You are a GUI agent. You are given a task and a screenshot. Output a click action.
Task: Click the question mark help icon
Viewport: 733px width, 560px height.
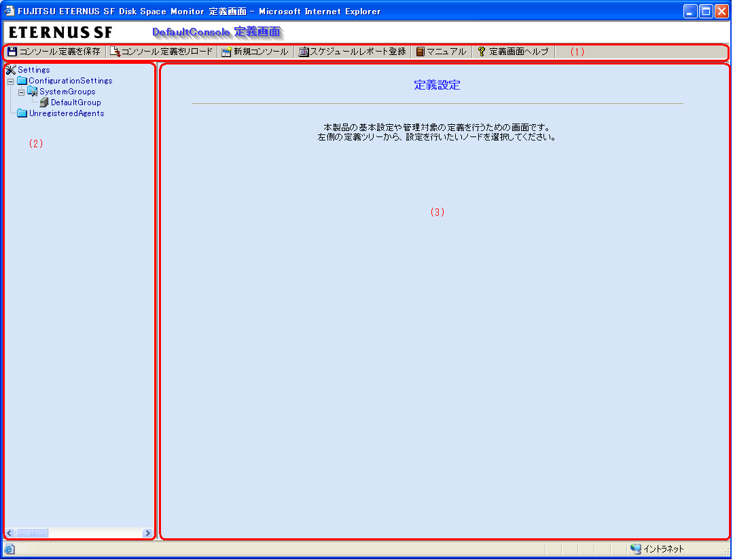[x=482, y=52]
